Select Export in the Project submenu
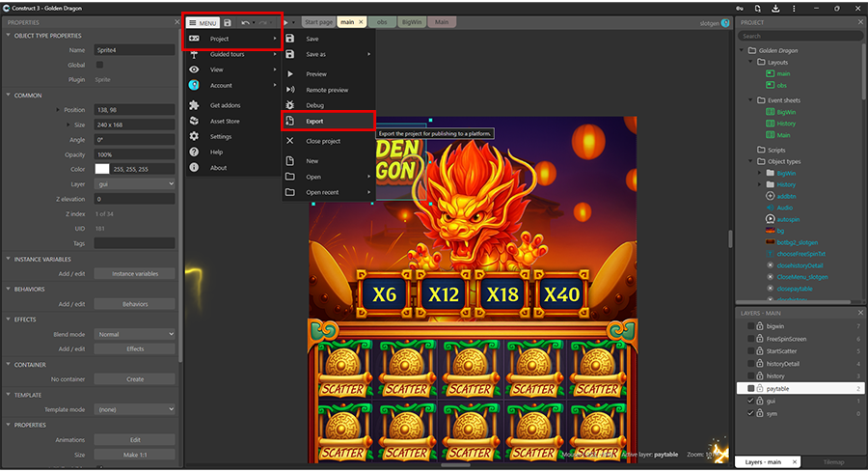Image resolution: width=868 pixels, height=472 pixels. coord(329,121)
